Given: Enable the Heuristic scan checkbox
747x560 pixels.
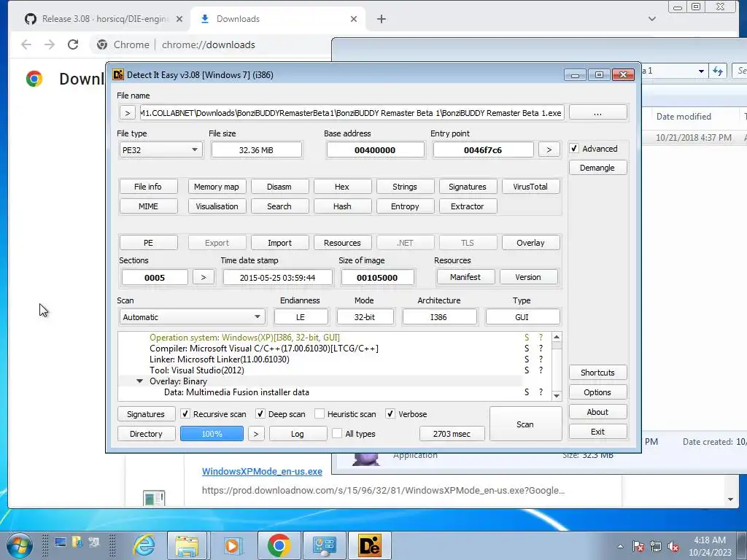Looking at the screenshot, I should [x=320, y=414].
